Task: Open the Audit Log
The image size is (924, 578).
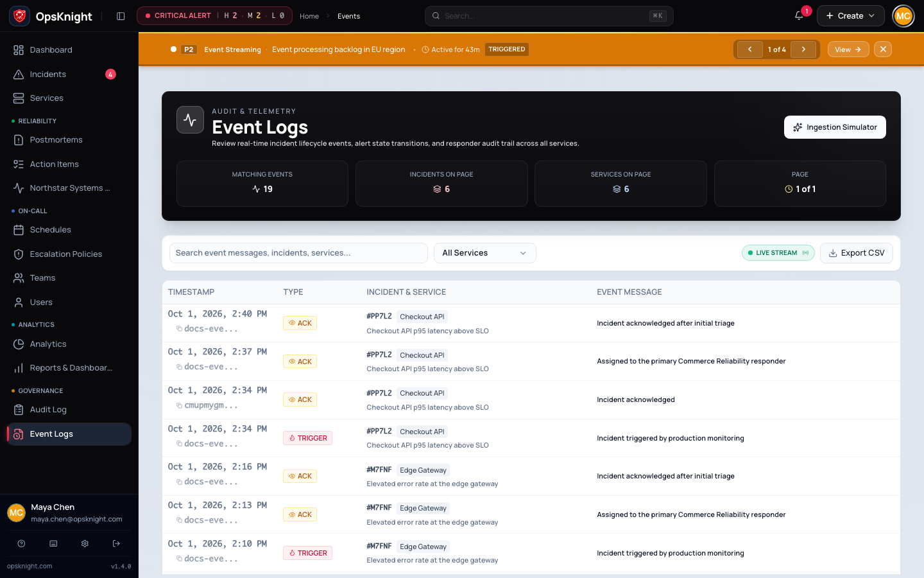Action: (69, 410)
